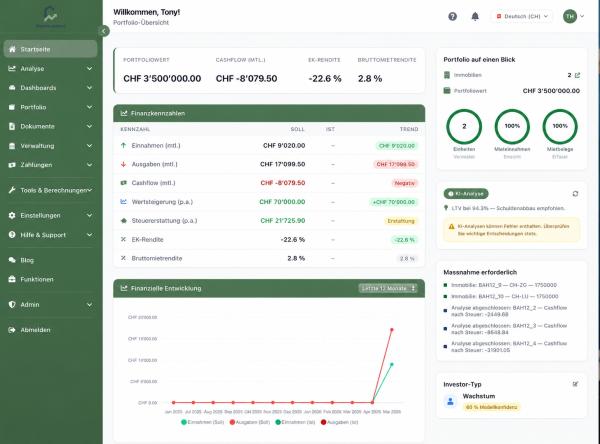Screen dimensions: 600x444
Task: Open the Letzte 12 Monate period dropdown
Action: [x=388, y=288]
